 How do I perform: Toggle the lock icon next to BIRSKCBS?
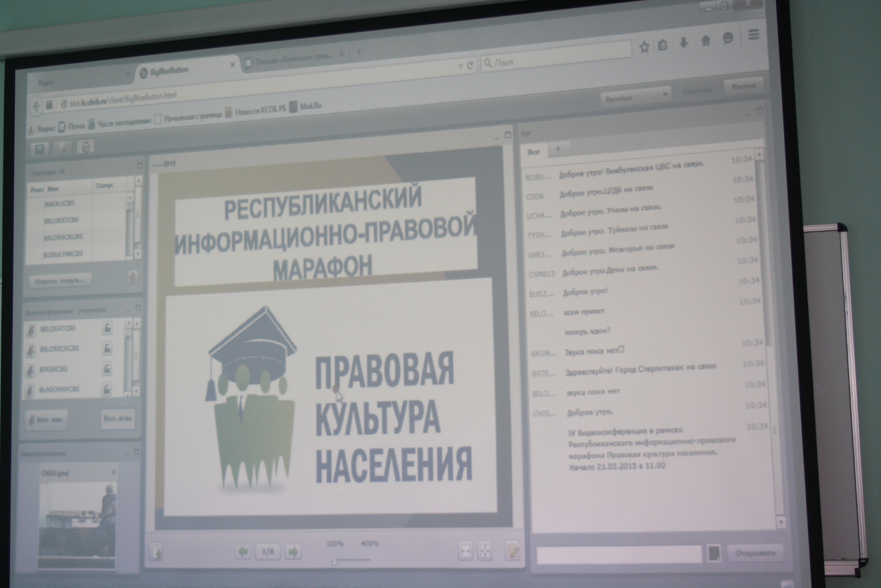107,369
